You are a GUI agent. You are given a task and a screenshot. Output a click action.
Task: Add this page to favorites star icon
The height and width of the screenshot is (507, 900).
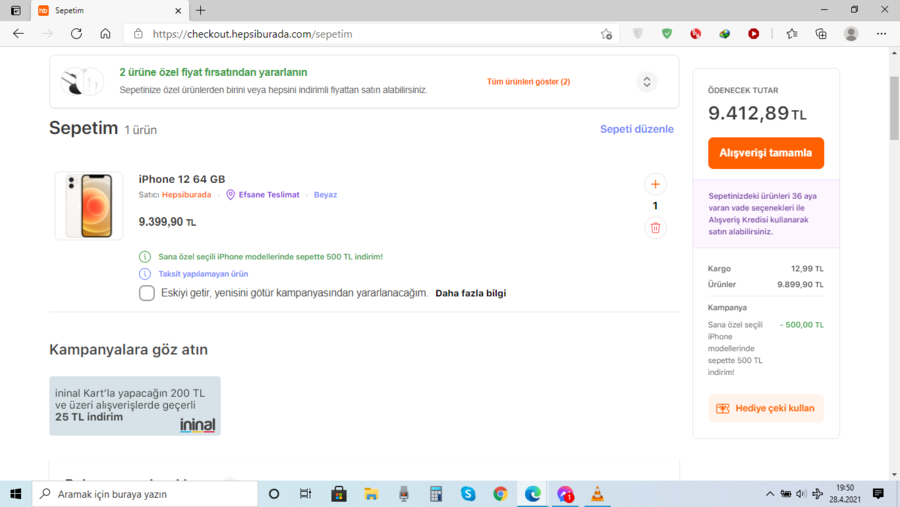[606, 34]
